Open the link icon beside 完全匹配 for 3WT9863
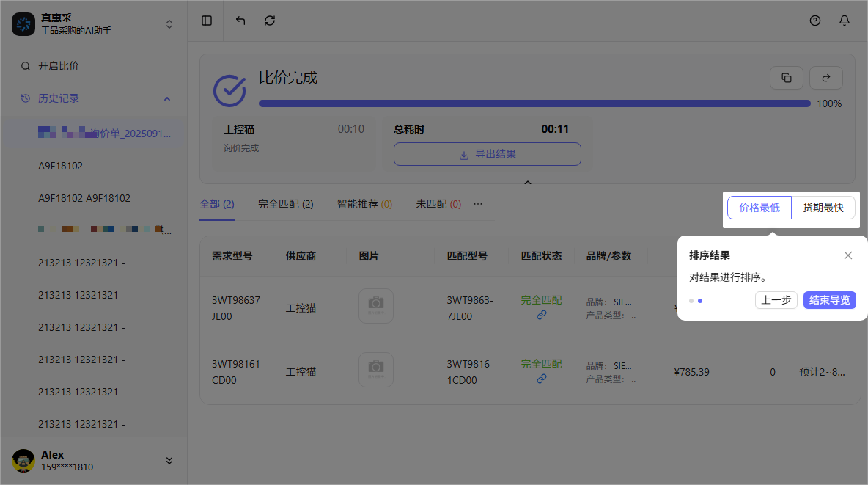 tap(541, 315)
